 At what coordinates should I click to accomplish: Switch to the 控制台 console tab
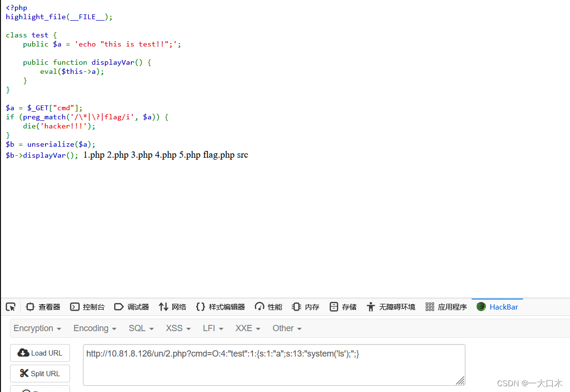[87, 307]
